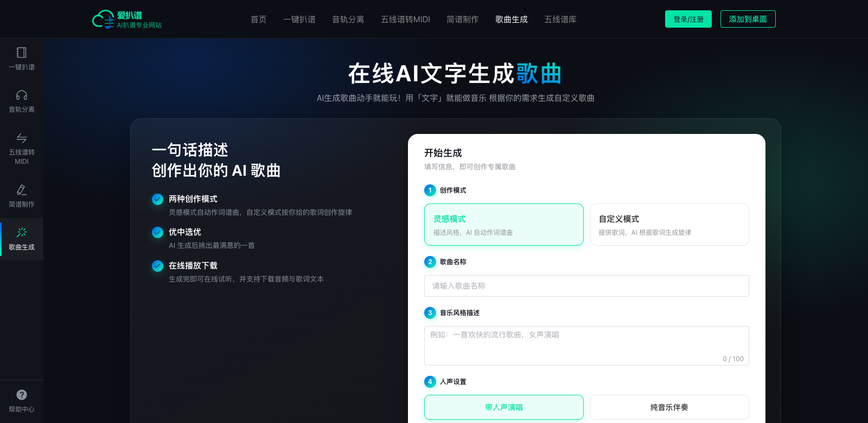Click the 添加到桌面 button

[x=748, y=19]
